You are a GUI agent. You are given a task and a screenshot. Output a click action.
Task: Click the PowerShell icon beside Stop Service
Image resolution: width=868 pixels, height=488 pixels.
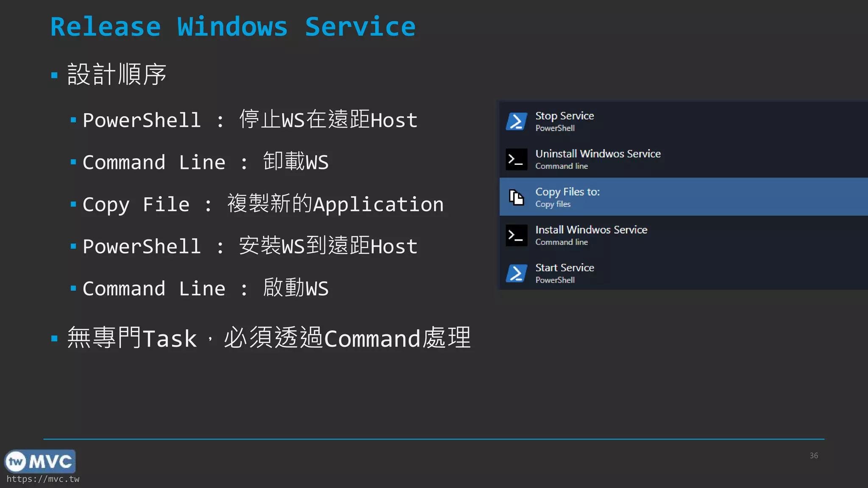point(516,122)
